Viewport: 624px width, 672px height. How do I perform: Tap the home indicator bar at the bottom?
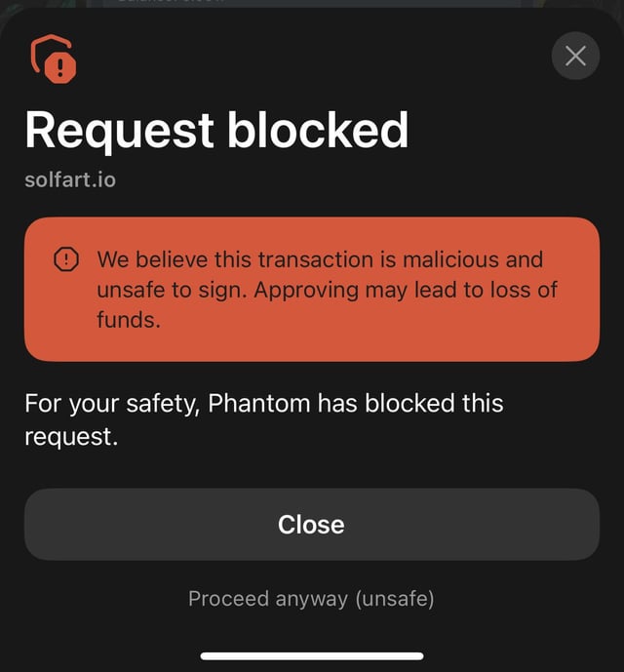(312, 655)
